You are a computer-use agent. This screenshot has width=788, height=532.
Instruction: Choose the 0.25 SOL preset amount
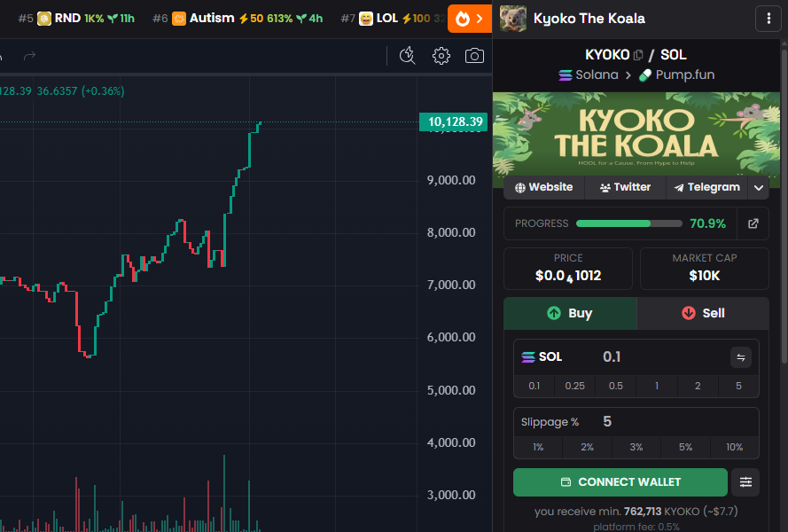pos(575,386)
